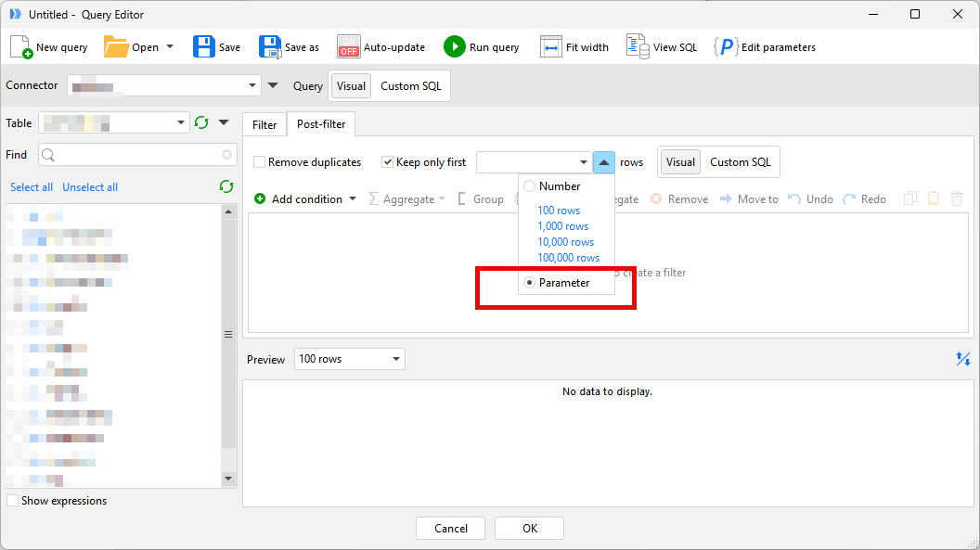
Task: Click the Fit width icon
Action: (x=551, y=47)
